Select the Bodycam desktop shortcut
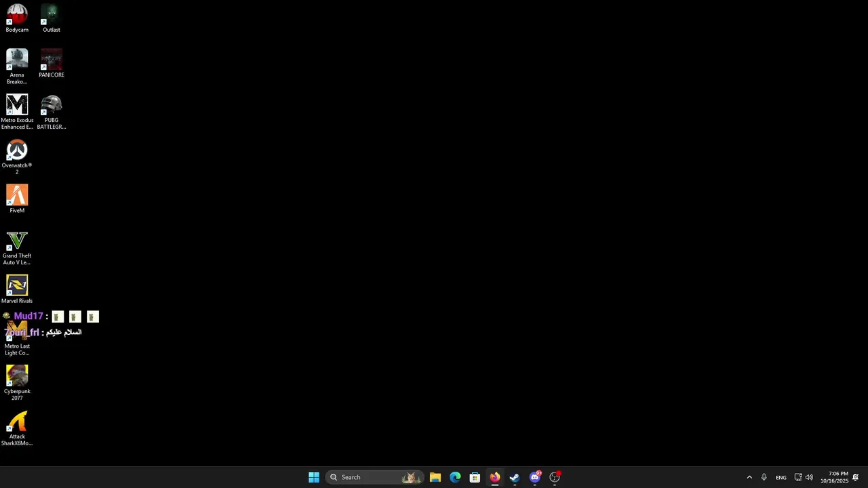868x488 pixels. click(x=17, y=18)
